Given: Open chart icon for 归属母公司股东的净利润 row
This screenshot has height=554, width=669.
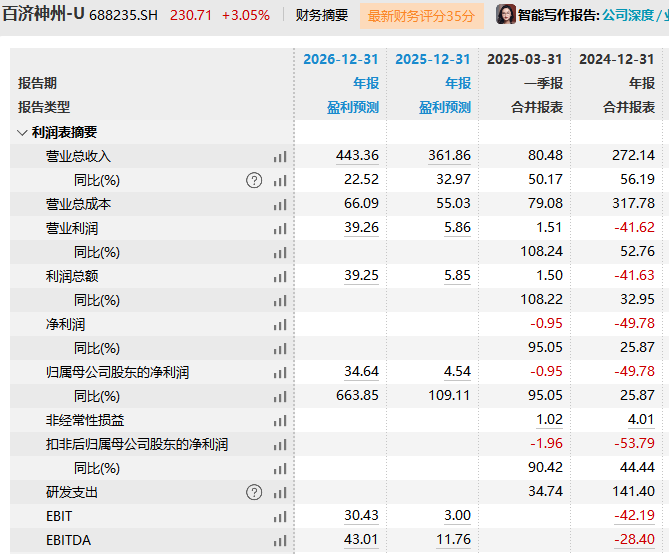Looking at the screenshot, I should point(280,373).
